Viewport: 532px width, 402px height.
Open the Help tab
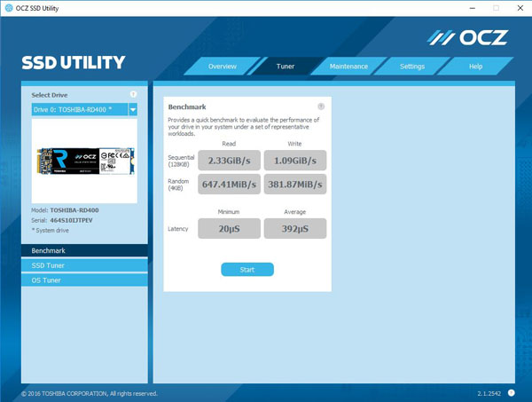point(475,67)
